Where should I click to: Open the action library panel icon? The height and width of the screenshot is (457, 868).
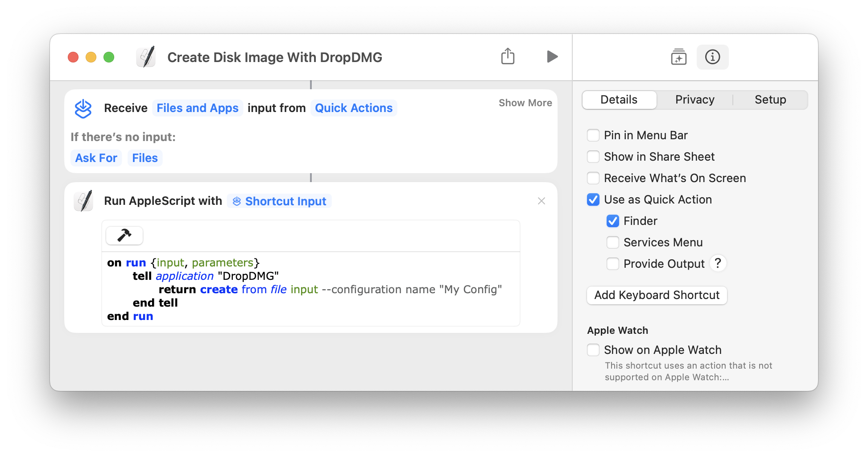pyautogui.click(x=678, y=57)
